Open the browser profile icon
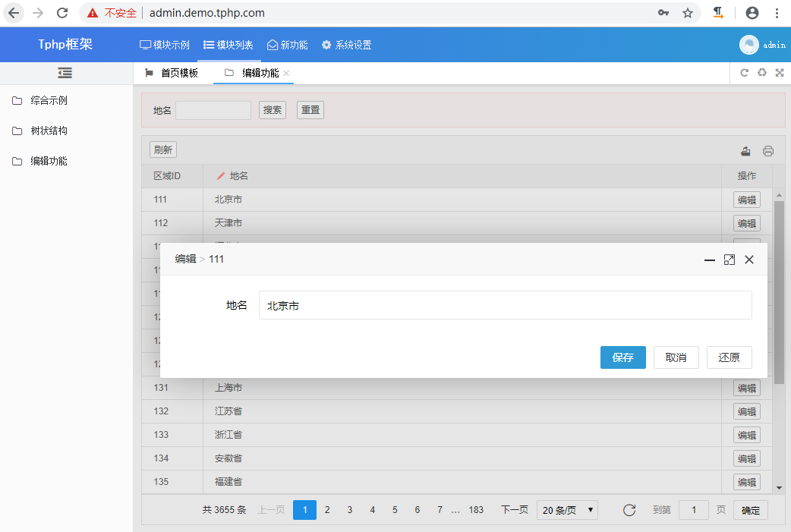The image size is (791, 532). pos(752,13)
